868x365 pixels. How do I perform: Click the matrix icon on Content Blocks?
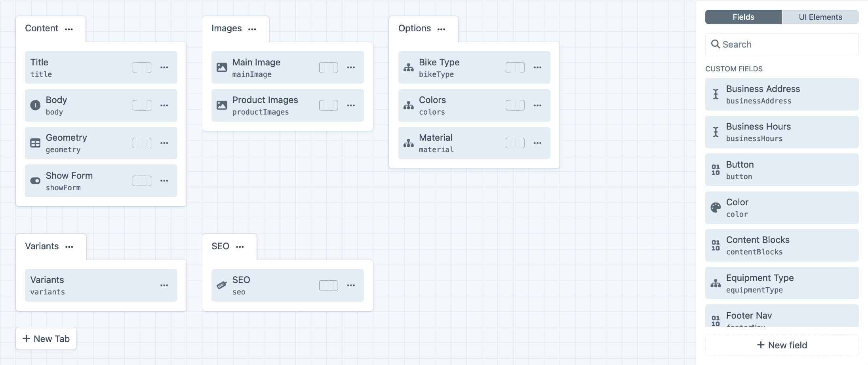(716, 245)
